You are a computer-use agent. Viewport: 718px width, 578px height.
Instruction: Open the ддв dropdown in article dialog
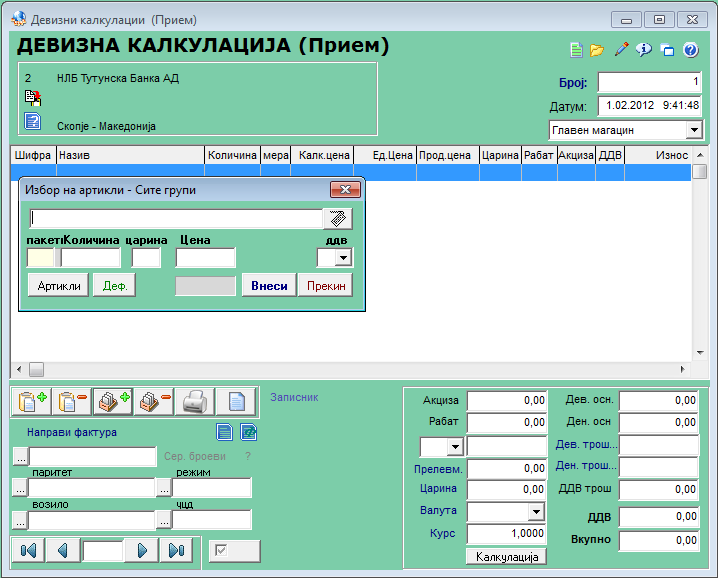tap(343, 257)
